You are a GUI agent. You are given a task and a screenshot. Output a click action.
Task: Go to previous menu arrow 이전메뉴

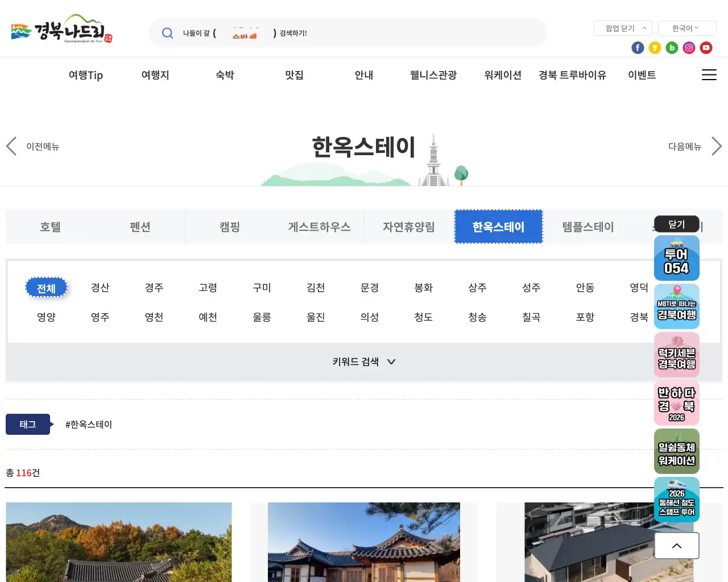click(x=32, y=147)
